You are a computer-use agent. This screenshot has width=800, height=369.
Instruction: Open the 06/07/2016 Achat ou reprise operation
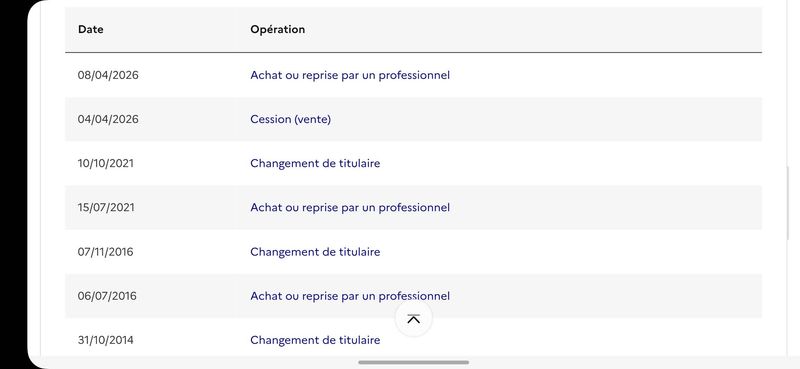click(350, 296)
